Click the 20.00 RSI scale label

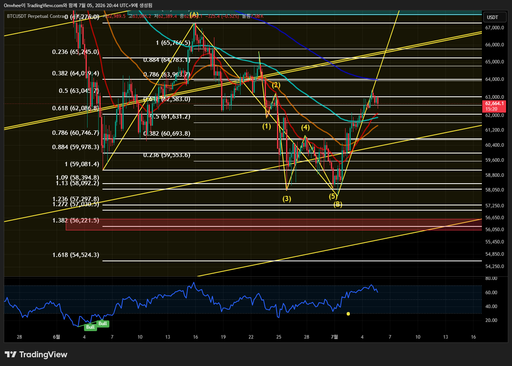click(491, 320)
